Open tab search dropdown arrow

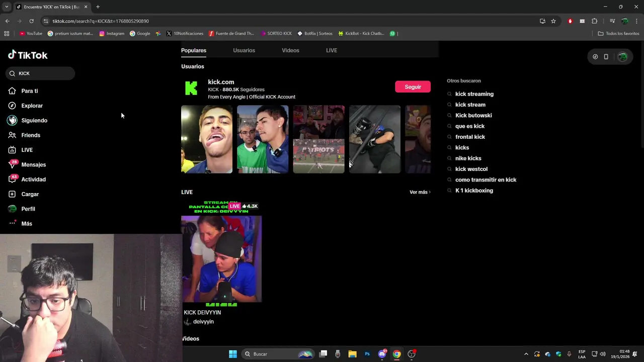[x=6, y=7]
